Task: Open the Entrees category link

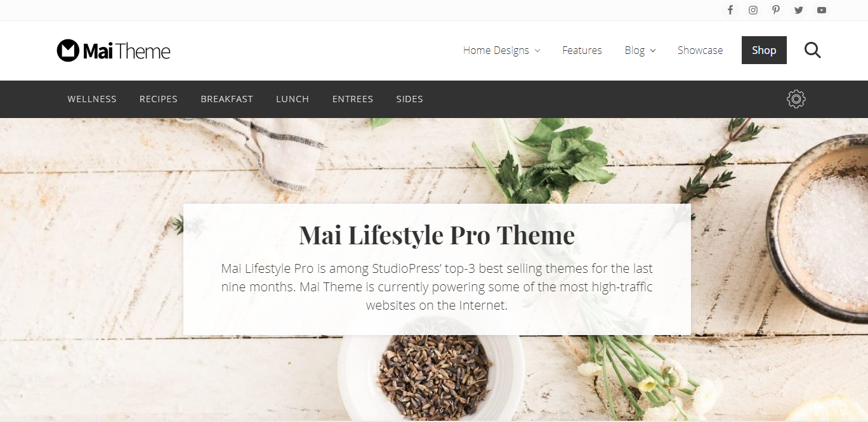Action: (353, 99)
